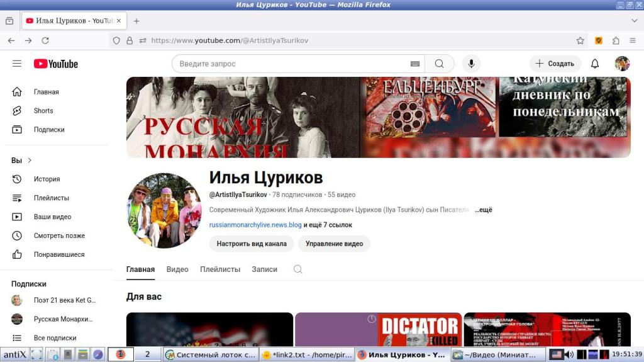Open Firefox tracking protection shield
Screen dimensions: 644x362
click(x=116, y=40)
